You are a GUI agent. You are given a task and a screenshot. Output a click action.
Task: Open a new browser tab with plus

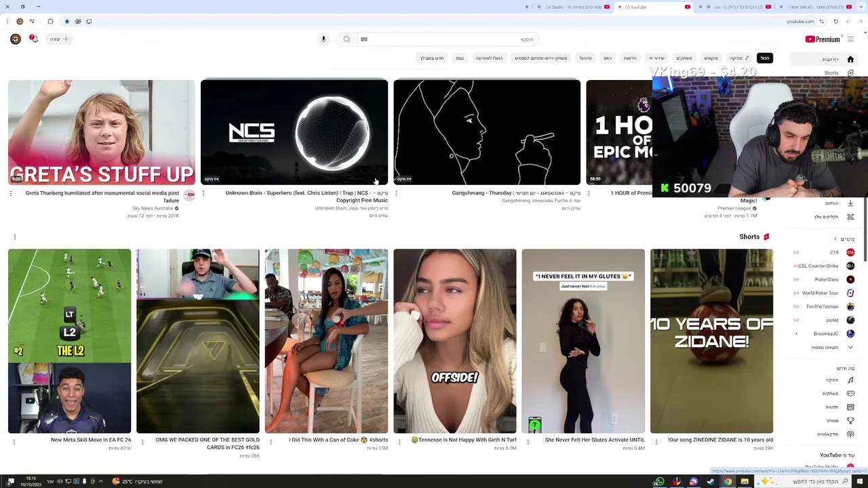(x=527, y=7)
